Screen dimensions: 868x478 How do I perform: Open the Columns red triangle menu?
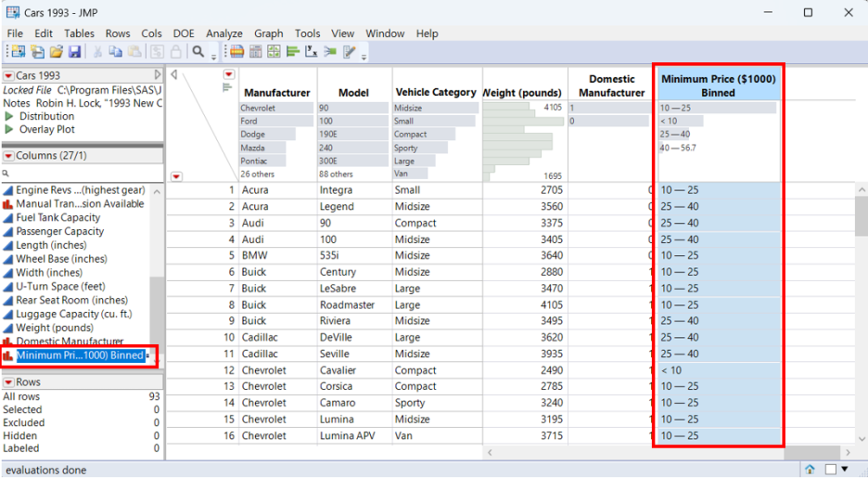[x=8, y=156]
